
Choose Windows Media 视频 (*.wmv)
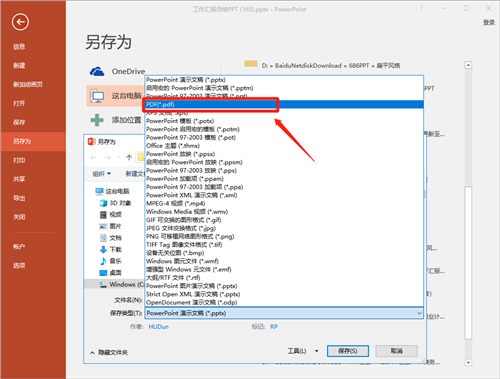point(284,212)
